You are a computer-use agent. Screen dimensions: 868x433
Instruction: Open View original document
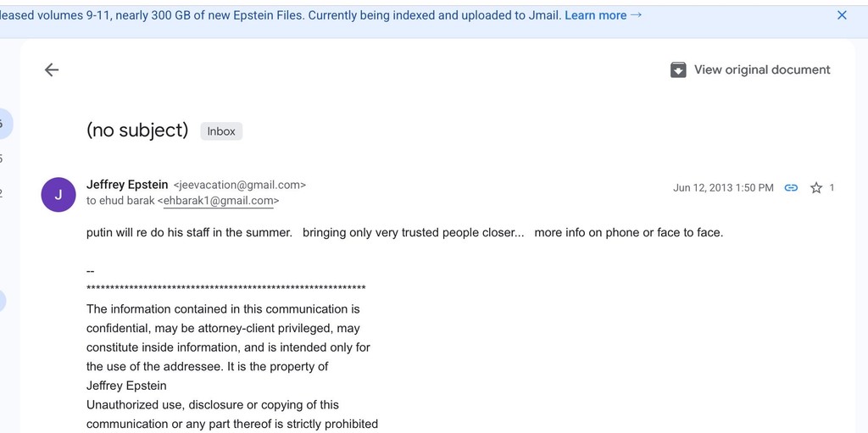[x=761, y=70]
